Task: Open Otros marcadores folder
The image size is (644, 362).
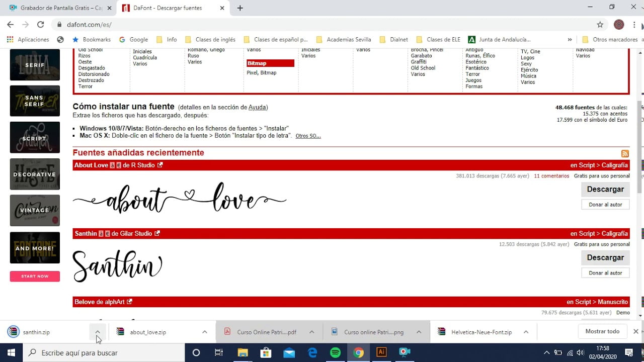Action: click(609, 39)
